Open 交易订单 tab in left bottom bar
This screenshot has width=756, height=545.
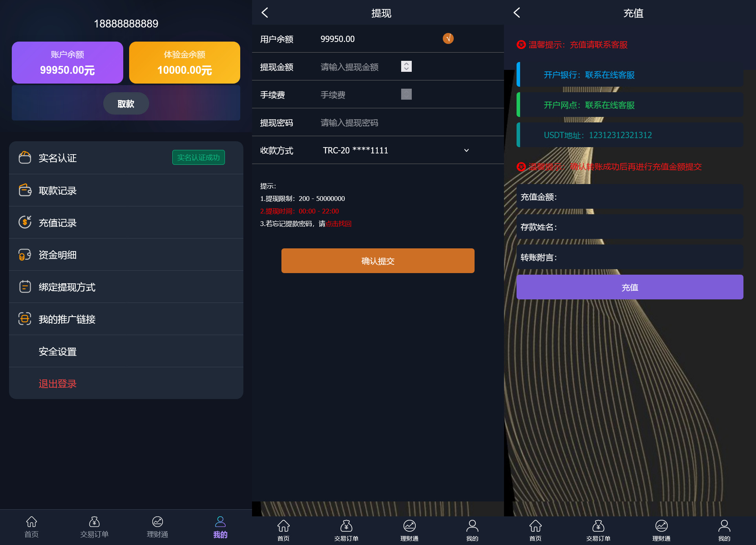(94, 527)
